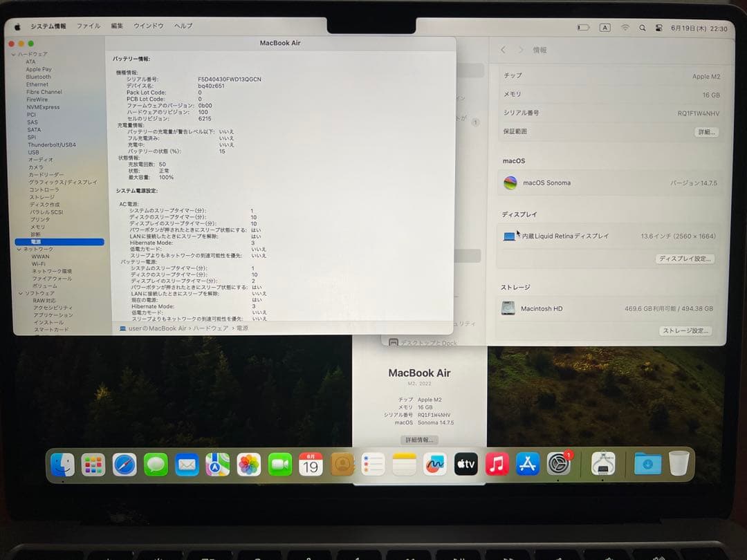The height and width of the screenshot is (560, 747).
Task: Launch FaceTime from the Dock
Action: tap(279, 465)
